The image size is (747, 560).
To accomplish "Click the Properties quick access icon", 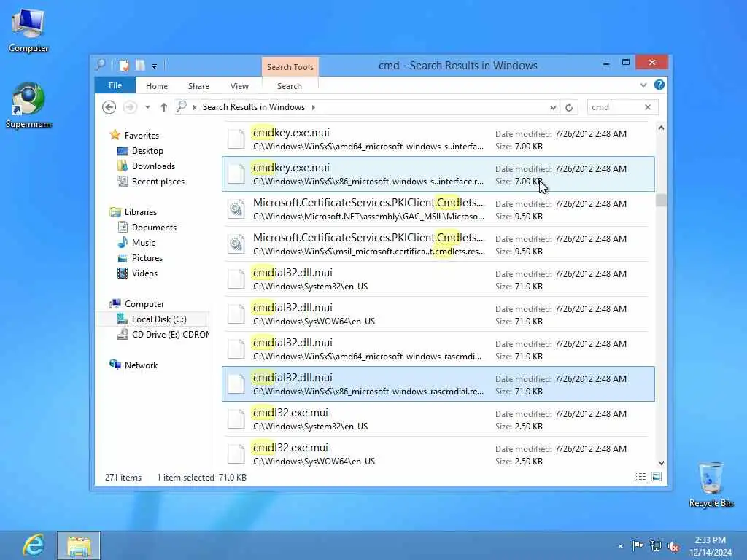I will pos(124,65).
